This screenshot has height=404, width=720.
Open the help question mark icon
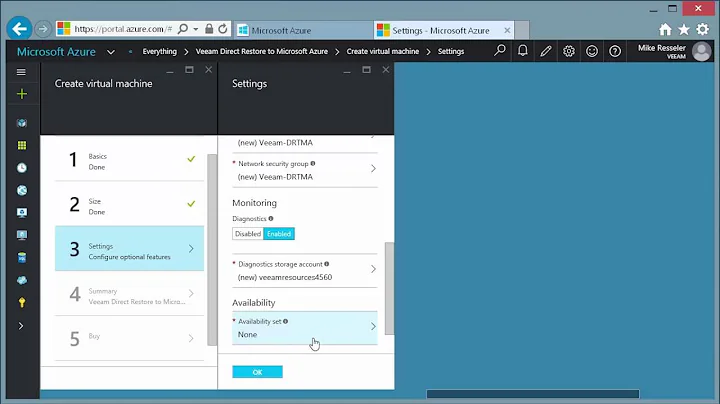[x=615, y=51]
